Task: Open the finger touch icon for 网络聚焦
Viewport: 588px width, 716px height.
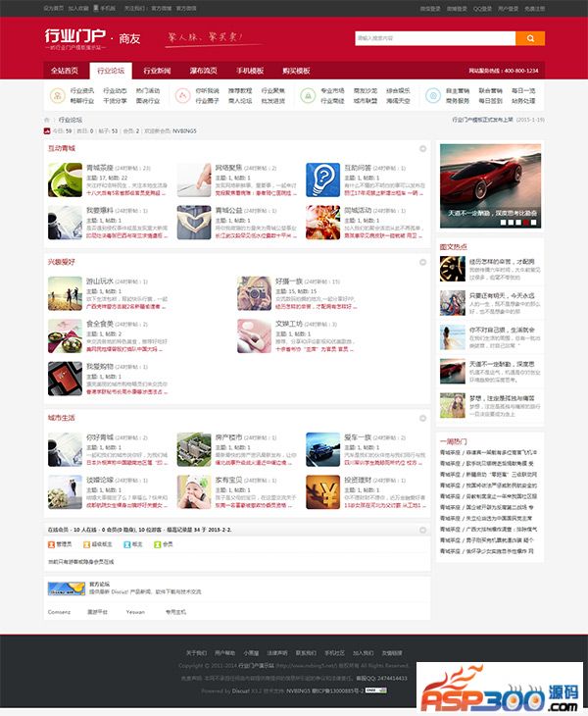Action: click(194, 179)
